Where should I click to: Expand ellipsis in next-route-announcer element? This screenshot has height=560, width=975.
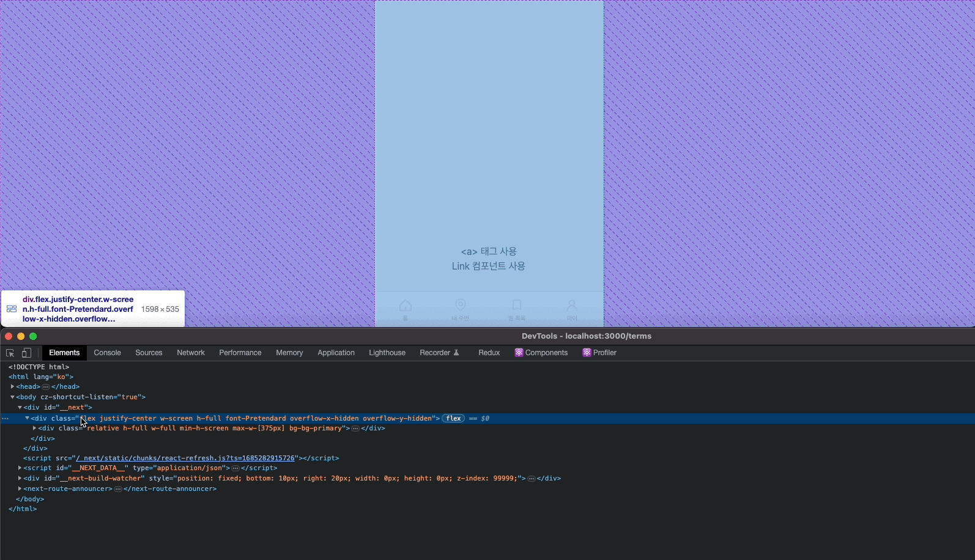[118, 489]
